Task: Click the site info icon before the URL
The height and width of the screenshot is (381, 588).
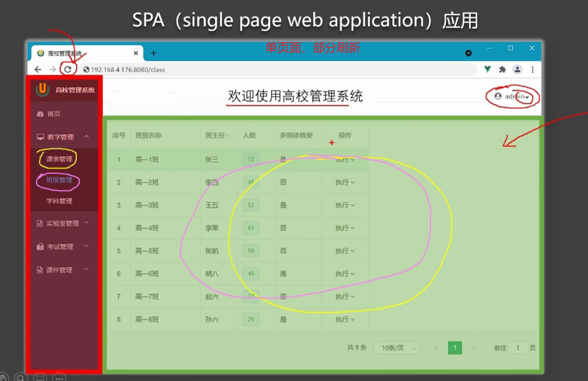Action: point(87,70)
